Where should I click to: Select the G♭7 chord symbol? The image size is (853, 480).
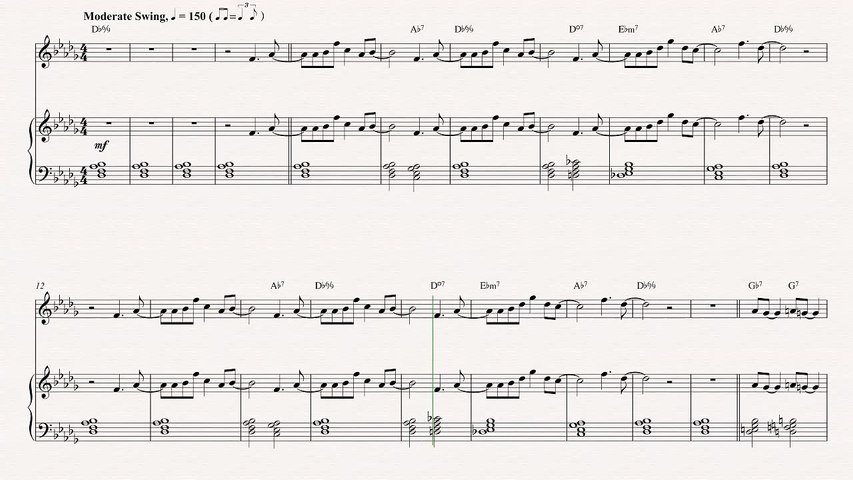(x=755, y=285)
